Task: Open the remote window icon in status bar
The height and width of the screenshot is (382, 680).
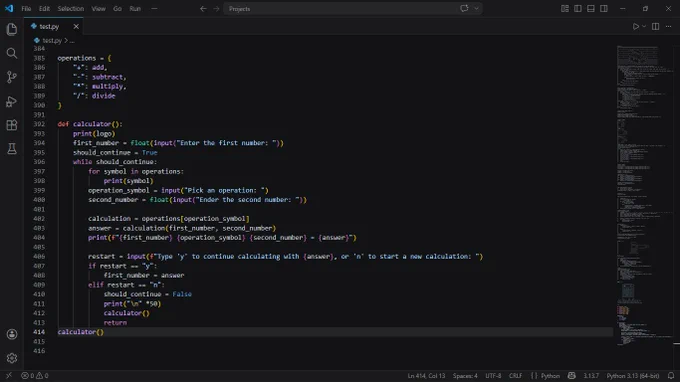Action: (x=9, y=376)
